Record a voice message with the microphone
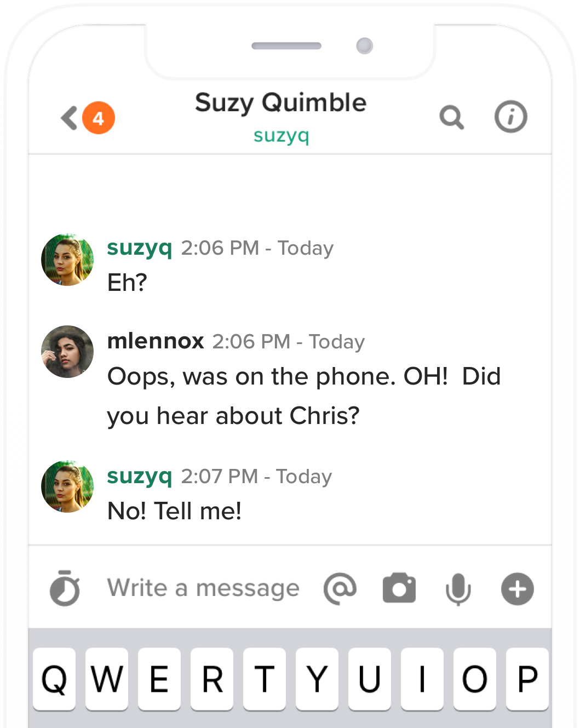This screenshot has width=580, height=728. click(458, 588)
